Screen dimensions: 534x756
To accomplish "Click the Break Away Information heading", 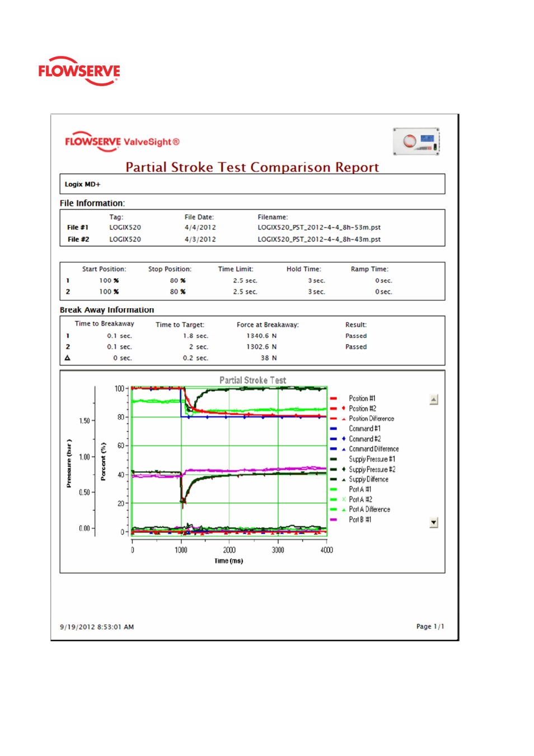I will [107, 309].
